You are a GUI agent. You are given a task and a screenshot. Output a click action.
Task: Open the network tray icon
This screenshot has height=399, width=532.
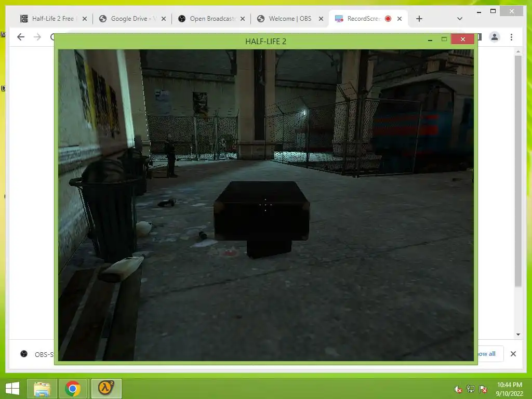tap(471, 389)
